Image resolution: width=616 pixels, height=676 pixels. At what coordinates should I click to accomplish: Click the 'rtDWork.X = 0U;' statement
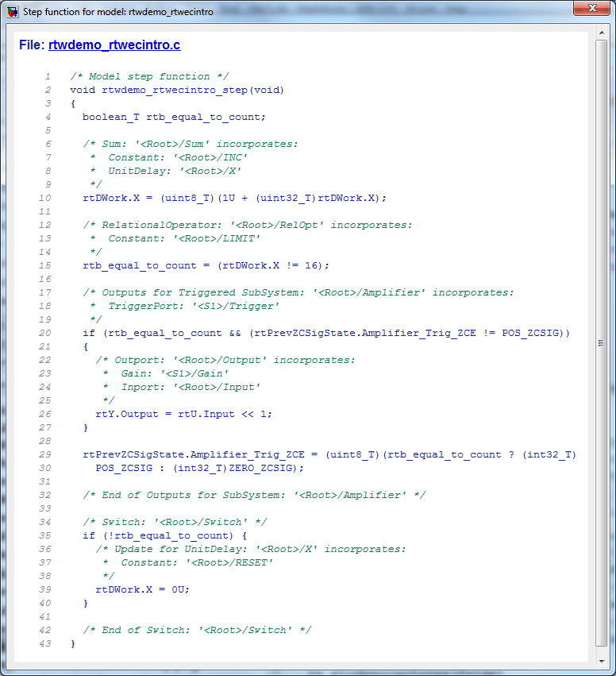pos(143,589)
